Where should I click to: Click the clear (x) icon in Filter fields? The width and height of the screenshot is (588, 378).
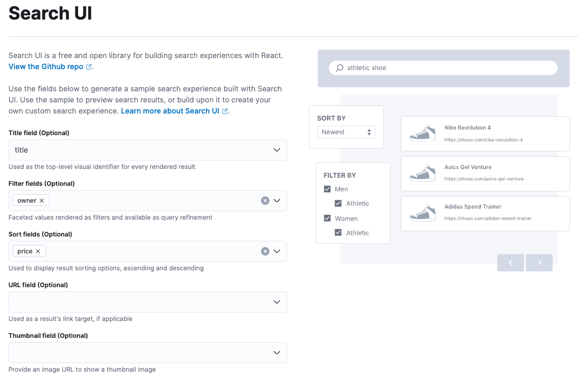(x=265, y=201)
